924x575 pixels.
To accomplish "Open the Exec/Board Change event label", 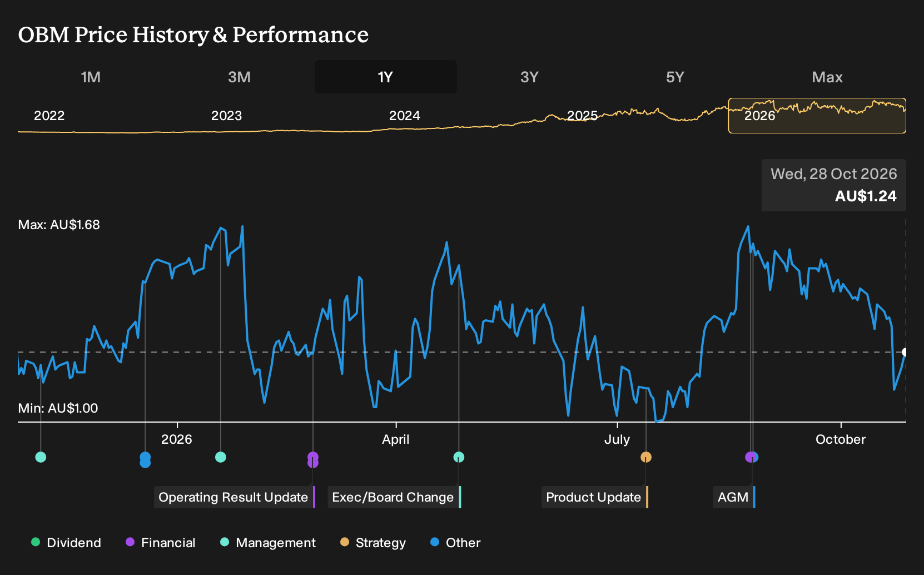I will (394, 497).
